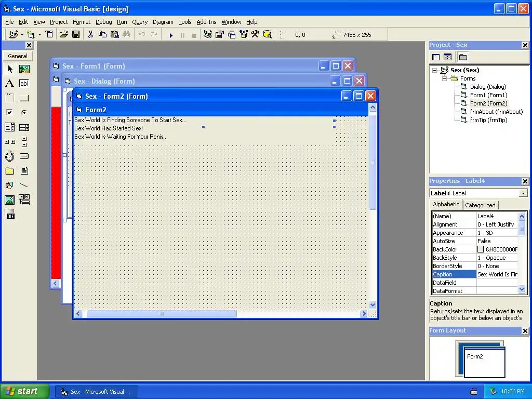Select the BorderStyle property row
Screen dimensions: 532x399
[475, 266]
